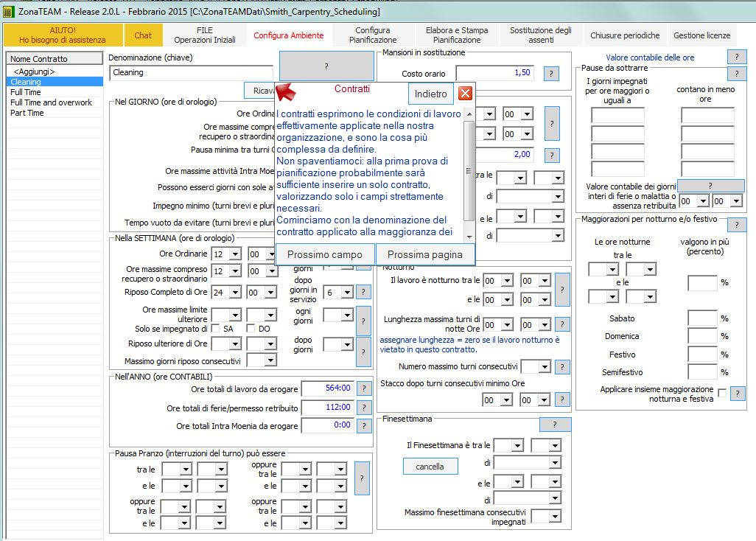
Task: Open help for Pause da sottrarre
Action: click(x=736, y=74)
